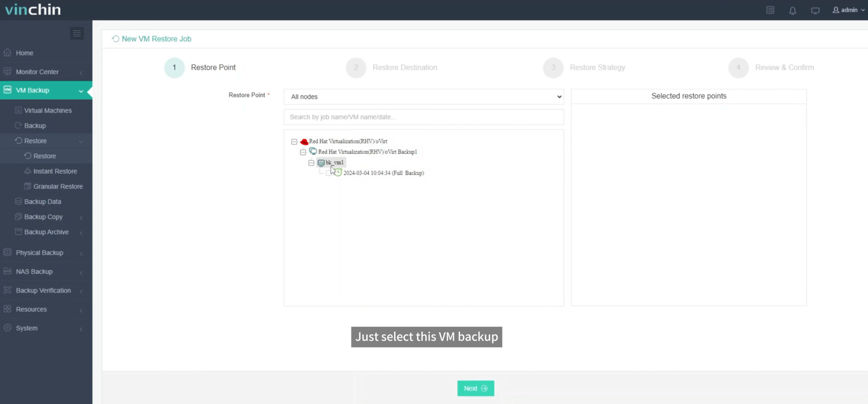Collapse the oVirt Backup1 job node
This screenshot has height=404, width=868.
pyautogui.click(x=303, y=152)
